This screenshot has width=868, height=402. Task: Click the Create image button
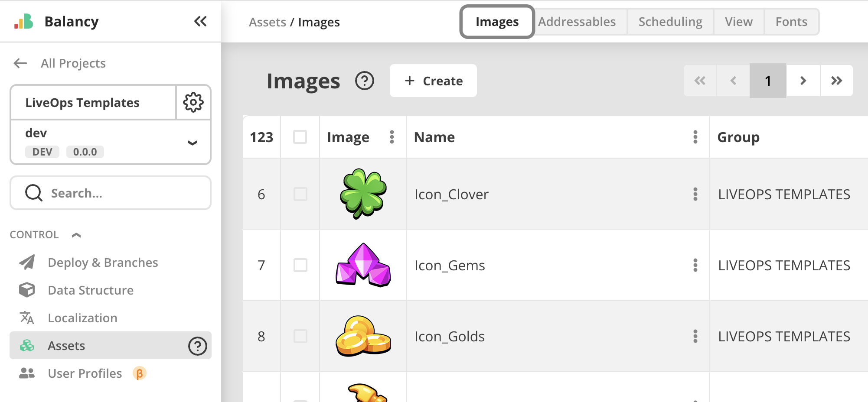433,81
